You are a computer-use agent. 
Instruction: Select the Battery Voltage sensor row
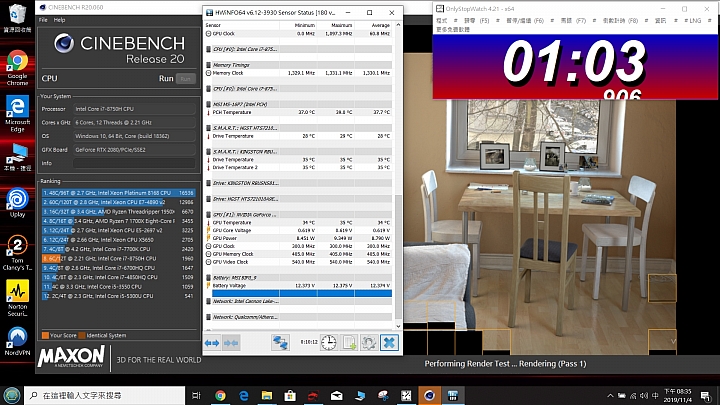(x=298, y=285)
